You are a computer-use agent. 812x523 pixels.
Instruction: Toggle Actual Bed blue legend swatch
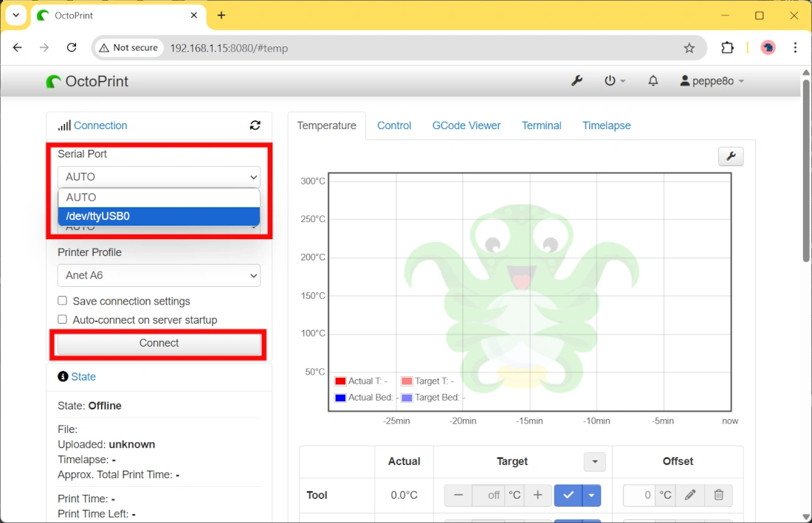point(340,398)
